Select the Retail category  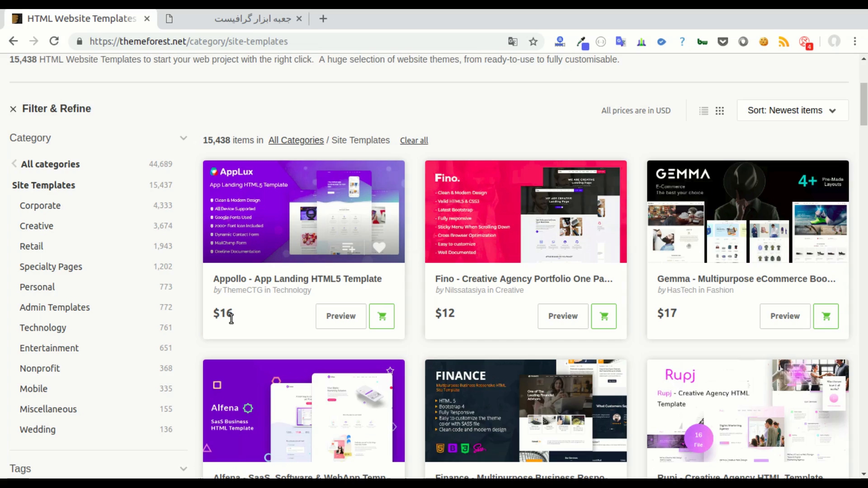(31, 246)
